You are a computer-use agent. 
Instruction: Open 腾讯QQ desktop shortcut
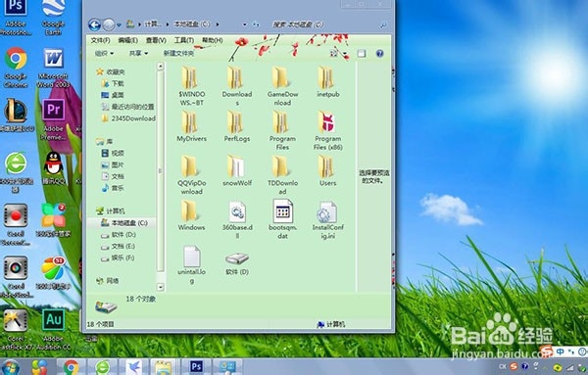click(x=53, y=167)
